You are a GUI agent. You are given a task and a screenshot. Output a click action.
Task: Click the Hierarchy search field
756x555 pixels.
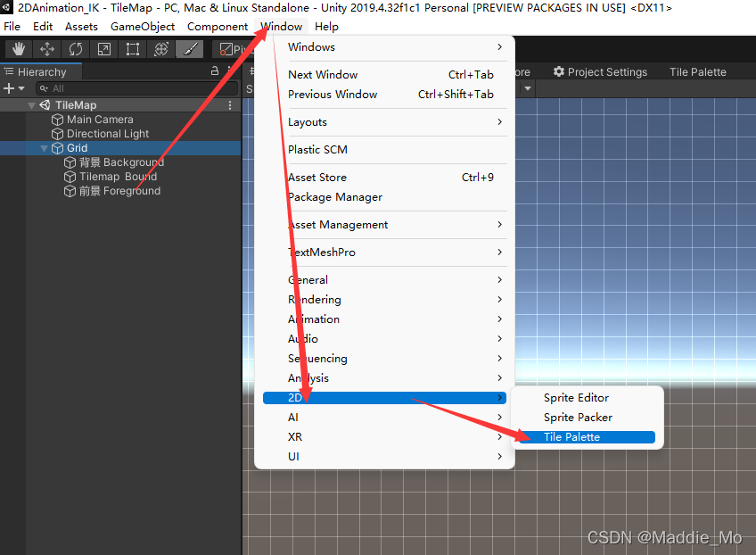click(137, 88)
